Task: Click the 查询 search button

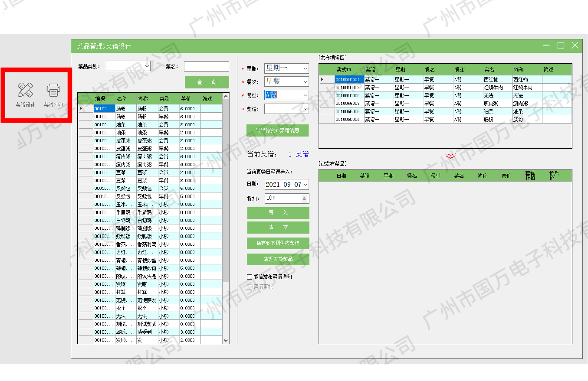Action: pos(207,82)
